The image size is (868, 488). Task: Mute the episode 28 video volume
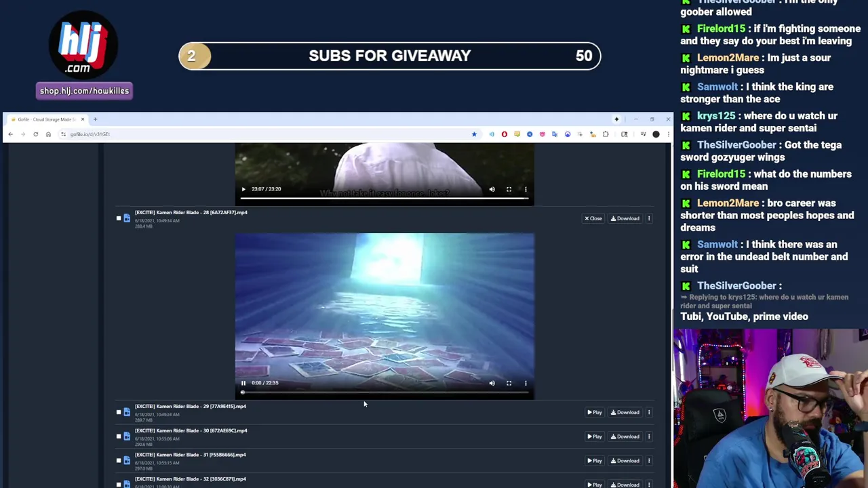492,383
